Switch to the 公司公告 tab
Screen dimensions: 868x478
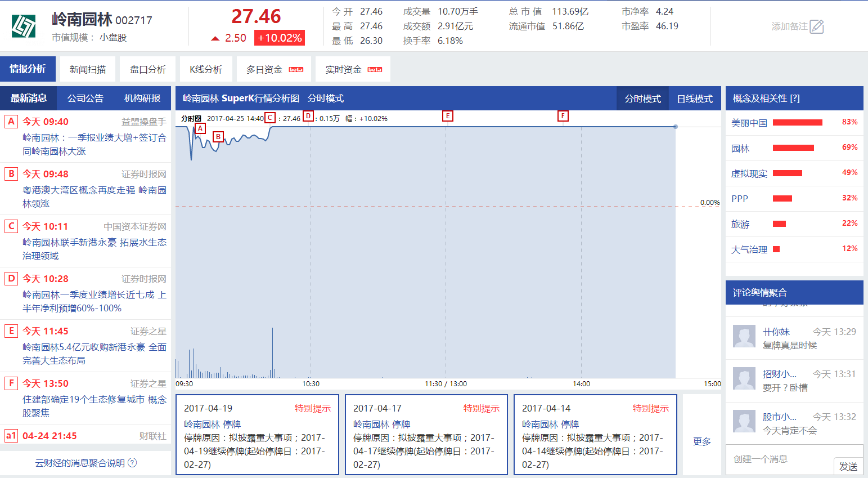point(86,98)
